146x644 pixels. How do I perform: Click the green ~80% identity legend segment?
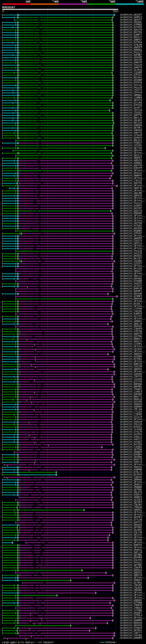tap(101, 4)
